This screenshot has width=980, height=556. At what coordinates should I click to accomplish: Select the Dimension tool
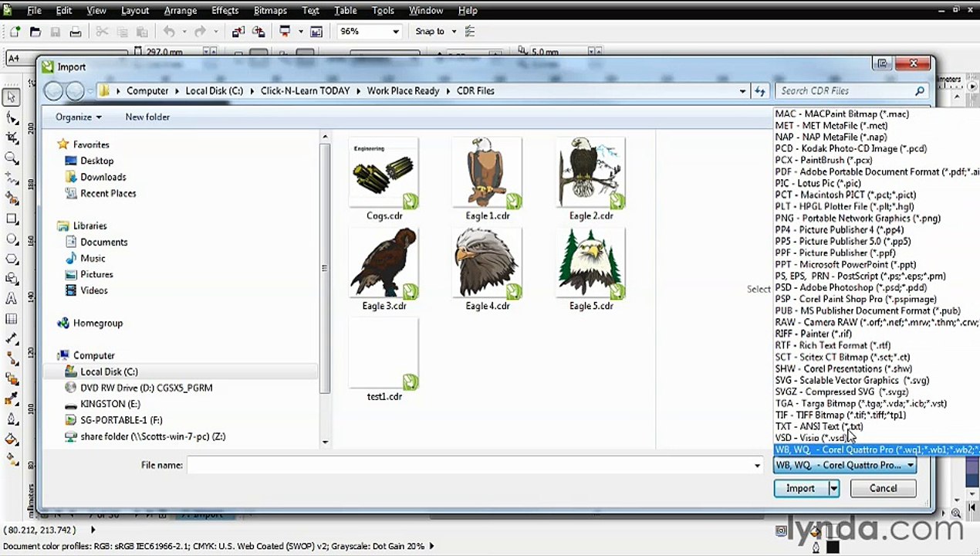(x=12, y=339)
